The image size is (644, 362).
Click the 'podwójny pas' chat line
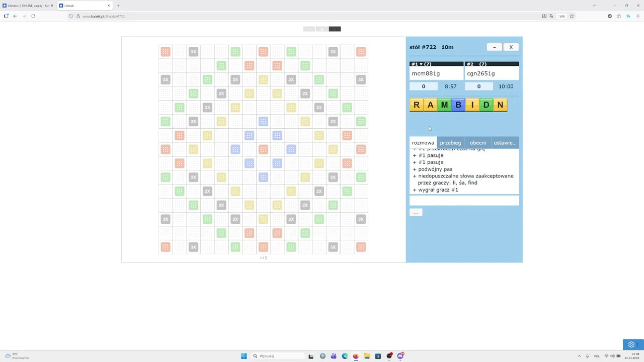tap(435, 169)
